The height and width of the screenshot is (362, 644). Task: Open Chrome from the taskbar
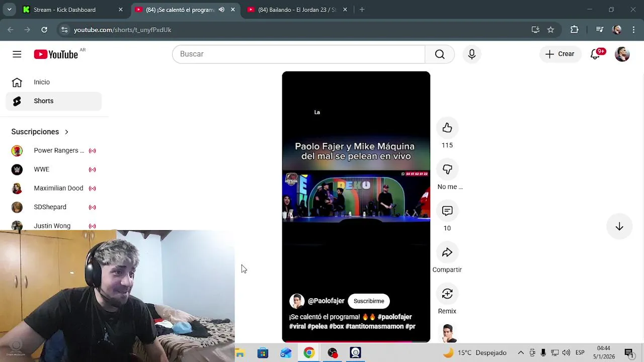point(309,352)
